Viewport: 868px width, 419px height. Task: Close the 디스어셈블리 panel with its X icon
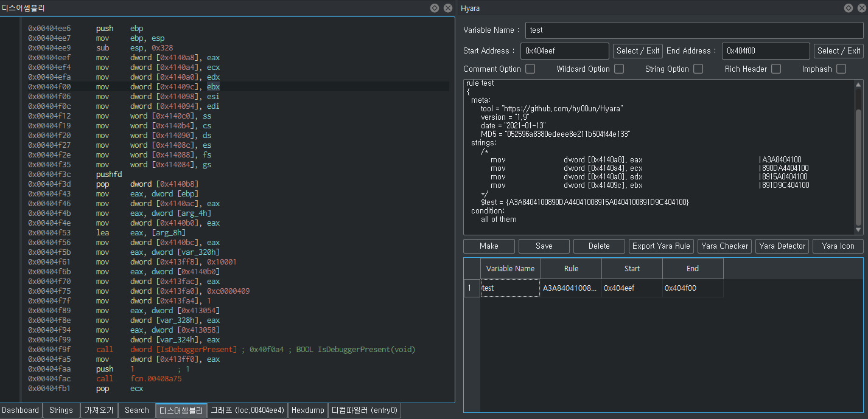(448, 8)
